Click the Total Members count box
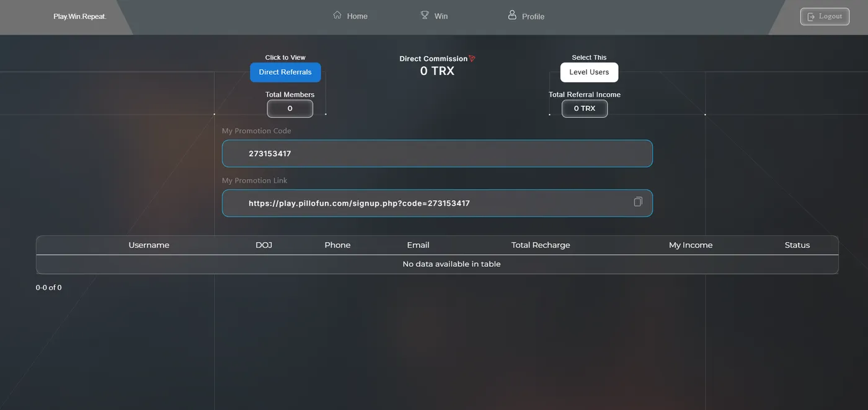Image resolution: width=868 pixels, height=410 pixels. pyautogui.click(x=290, y=108)
